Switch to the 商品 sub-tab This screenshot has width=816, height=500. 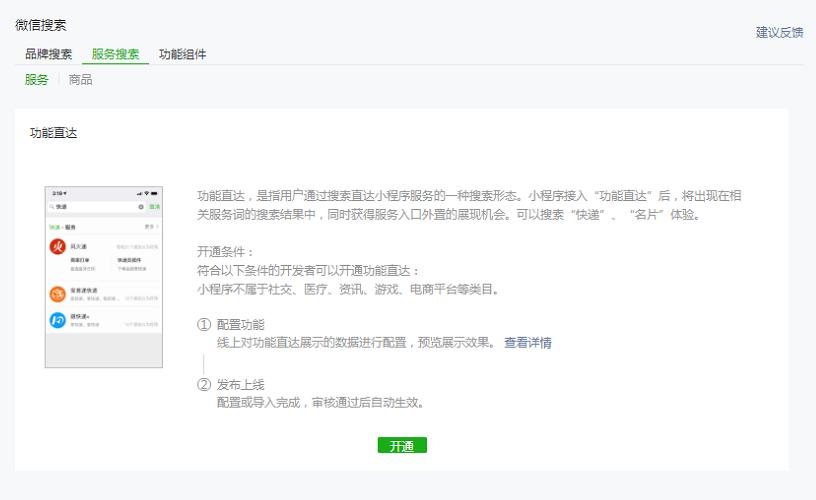(80, 80)
